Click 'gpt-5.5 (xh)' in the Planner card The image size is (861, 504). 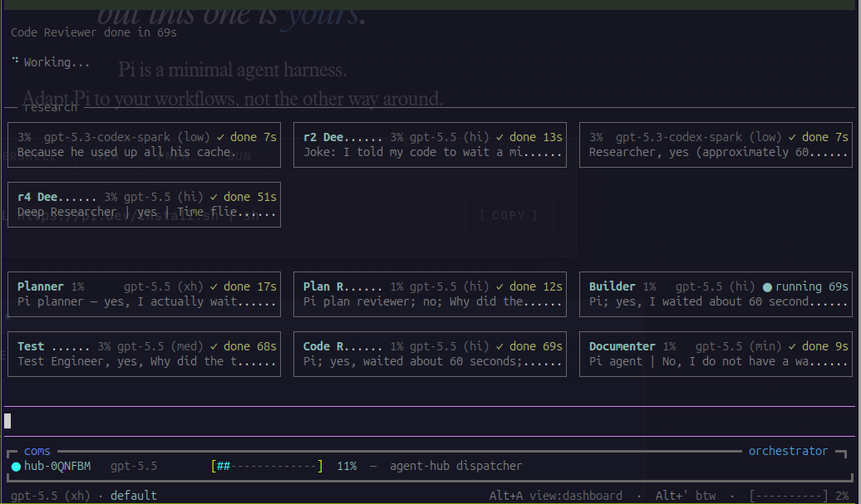pyautogui.click(x=164, y=286)
